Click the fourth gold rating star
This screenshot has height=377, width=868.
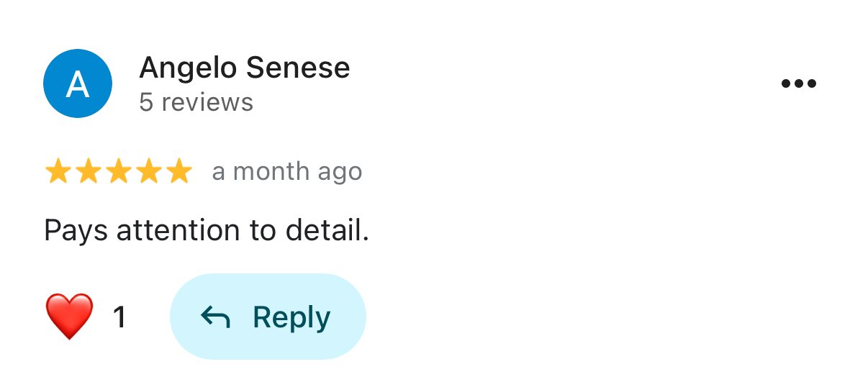click(148, 173)
